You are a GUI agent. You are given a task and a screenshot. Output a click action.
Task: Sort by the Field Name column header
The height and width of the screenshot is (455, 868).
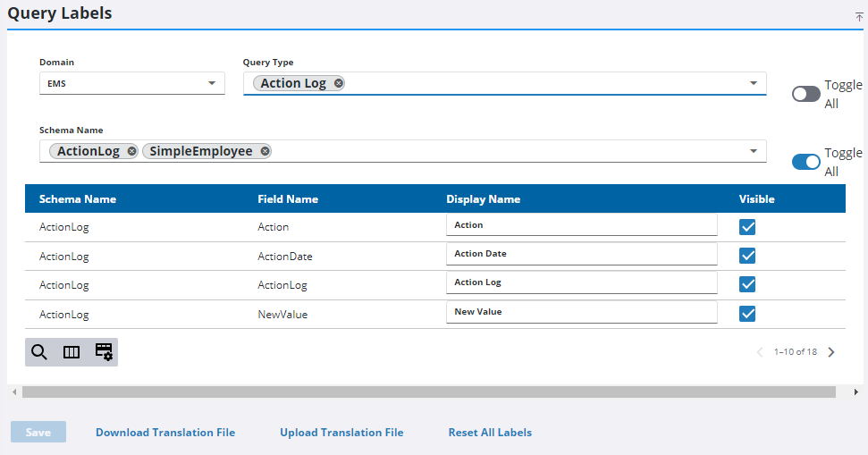[287, 199]
